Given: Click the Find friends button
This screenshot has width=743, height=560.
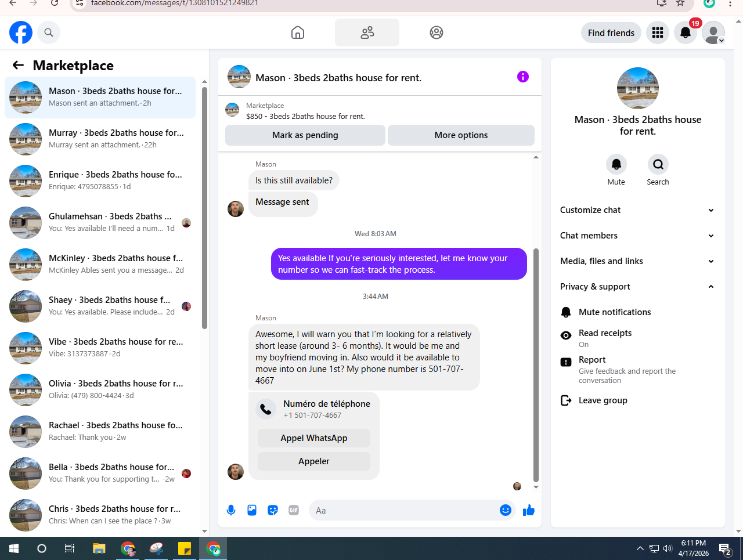Looking at the screenshot, I should tap(611, 32).
